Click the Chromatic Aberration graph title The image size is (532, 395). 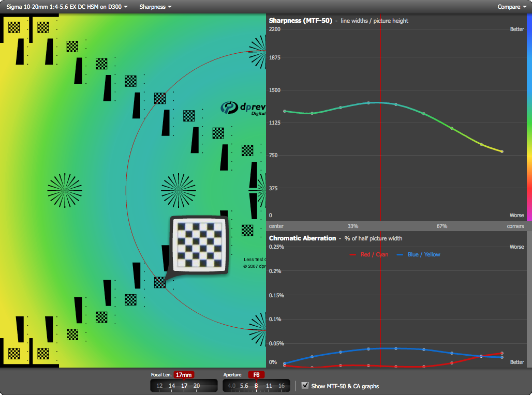pyautogui.click(x=302, y=238)
